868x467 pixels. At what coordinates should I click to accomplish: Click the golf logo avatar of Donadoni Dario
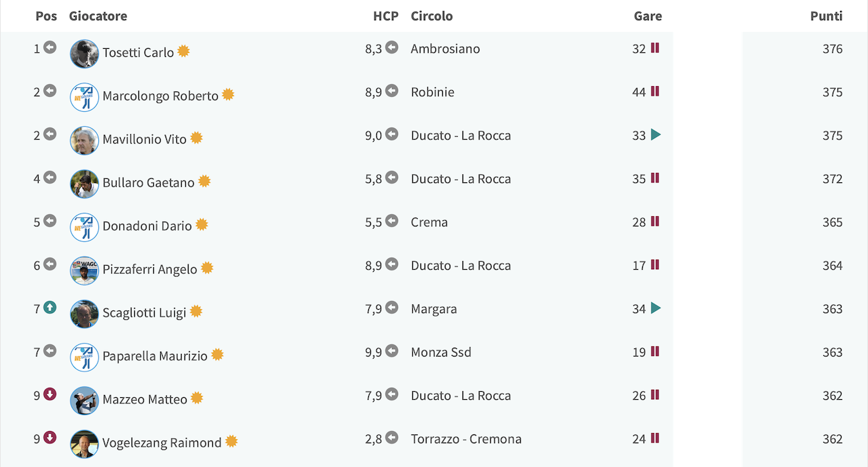coord(85,228)
